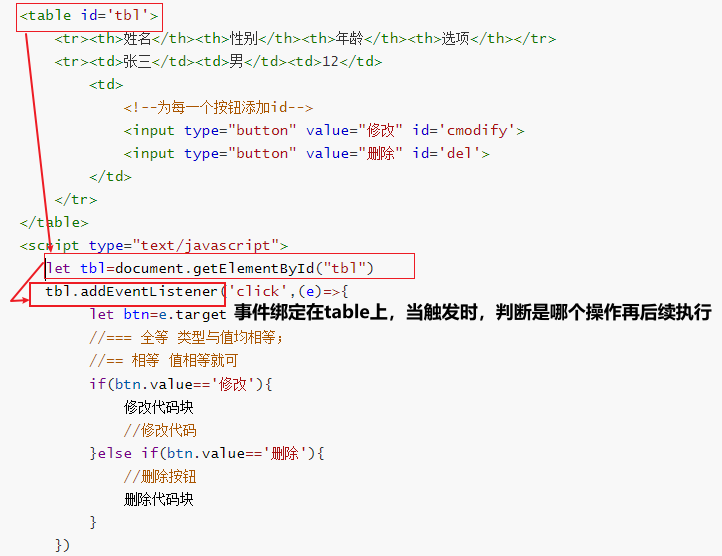Click the header row line with 姓名 性别 年龄 选项
The image size is (722, 556).
click(x=305, y=38)
